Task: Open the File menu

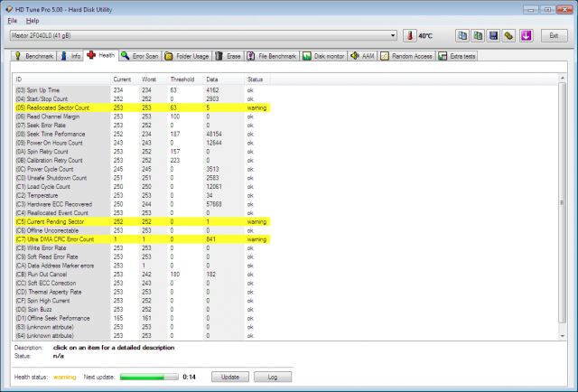Action: pyautogui.click(x=13, y=20)
